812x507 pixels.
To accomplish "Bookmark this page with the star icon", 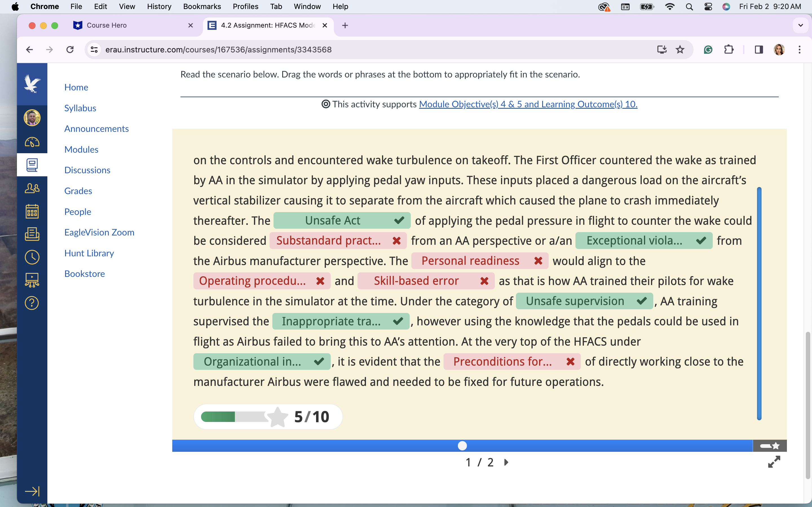I will [680, 50].
